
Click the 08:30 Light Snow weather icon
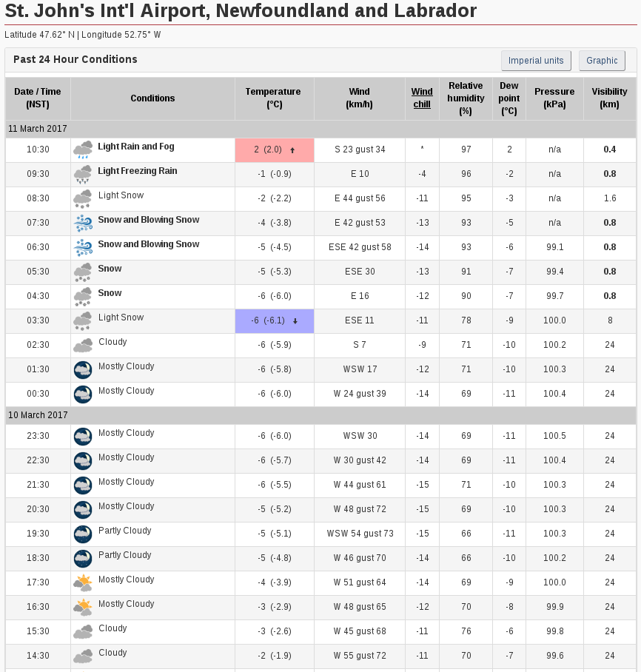tap(83, 199)
